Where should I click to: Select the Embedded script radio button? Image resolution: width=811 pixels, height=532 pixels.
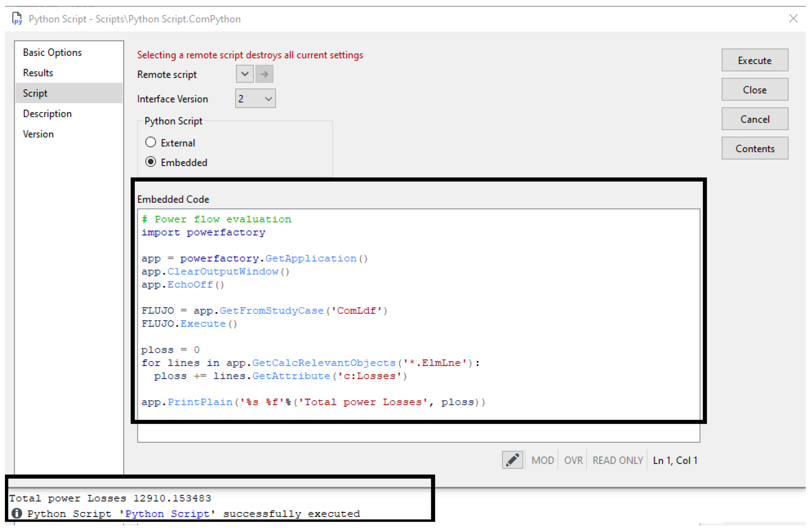pyautogui.click(x=151, y=162)
